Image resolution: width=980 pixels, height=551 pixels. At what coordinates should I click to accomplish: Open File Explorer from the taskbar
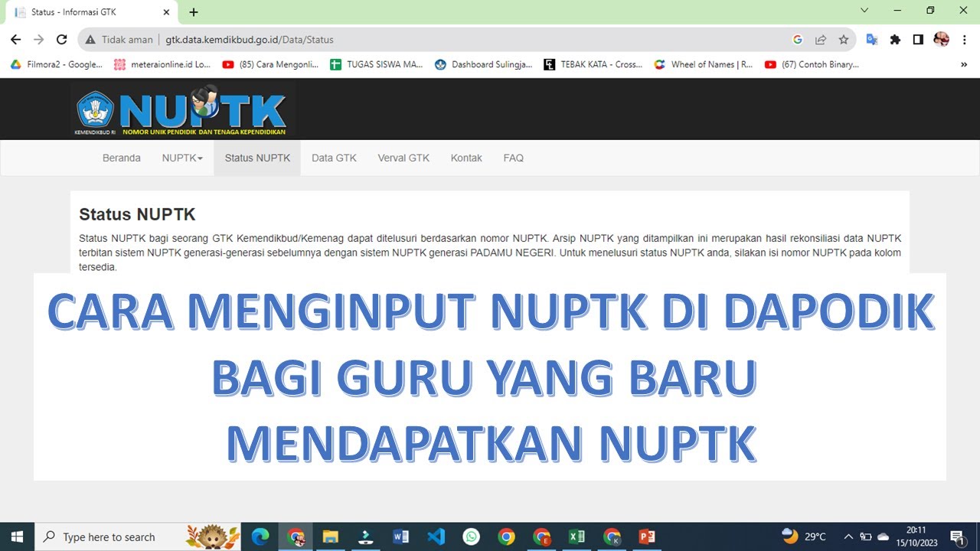[x=330, y=536]
